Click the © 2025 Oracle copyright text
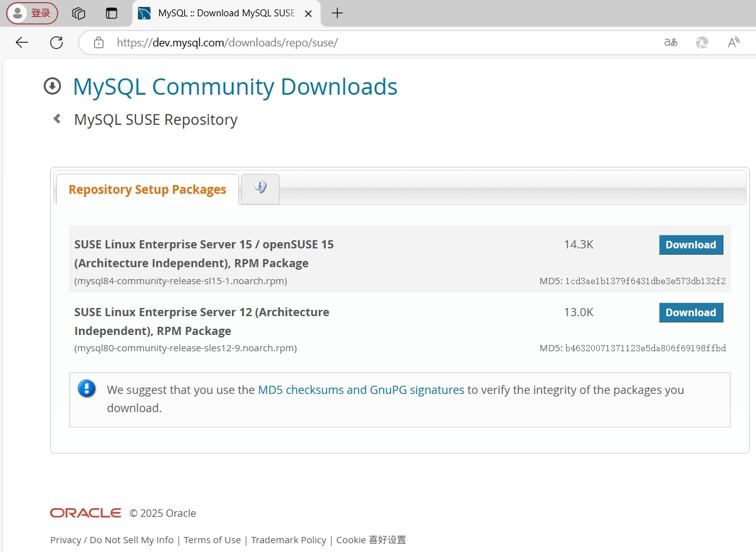Image resolution: width=756 pixels, height=552 pixels. tap(163, 513)
